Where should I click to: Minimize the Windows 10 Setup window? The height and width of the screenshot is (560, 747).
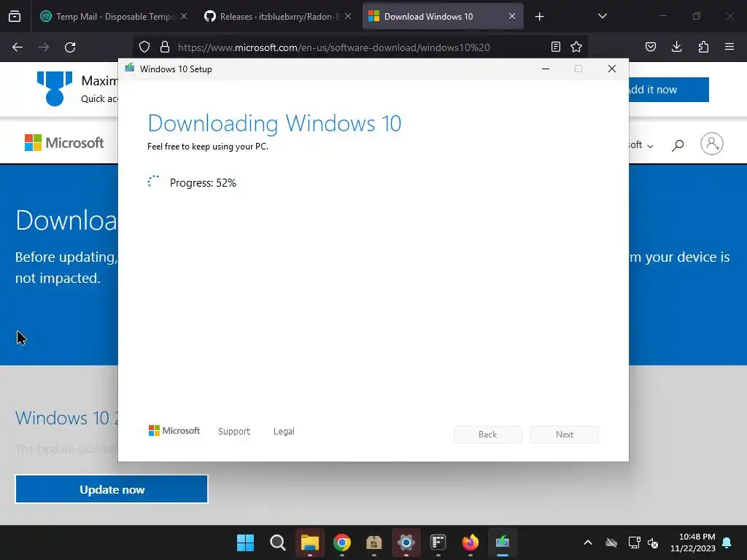546,69
